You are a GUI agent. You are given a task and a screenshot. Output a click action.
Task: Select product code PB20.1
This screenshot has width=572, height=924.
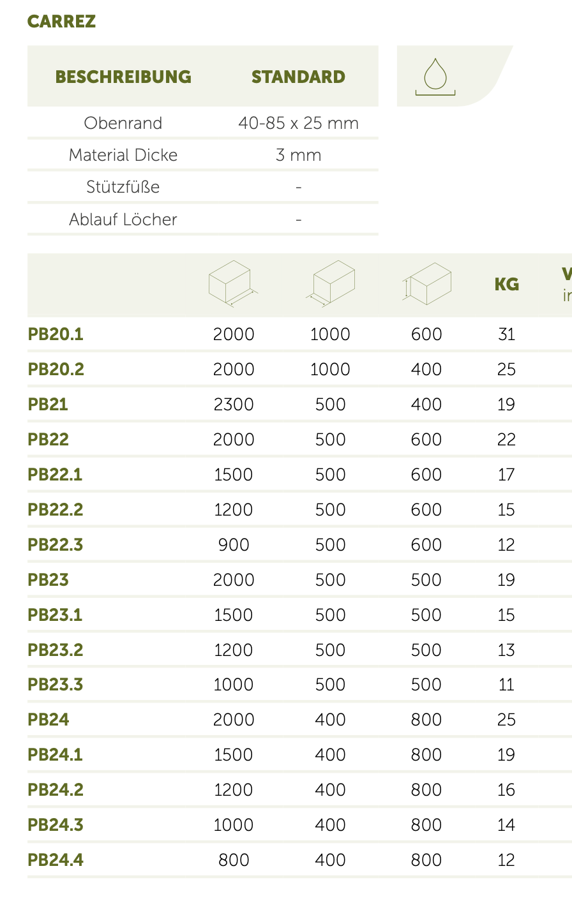tap(56, 334)
